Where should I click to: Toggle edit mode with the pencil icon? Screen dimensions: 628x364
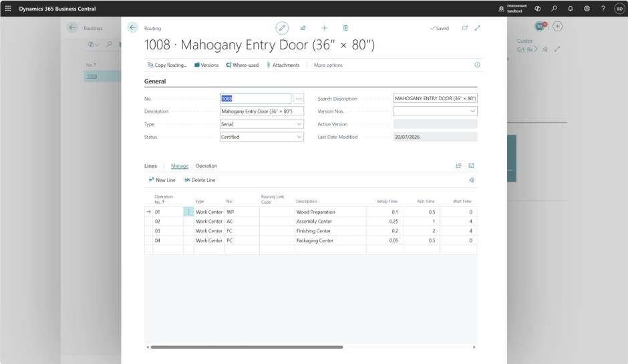click(x=282, y=28)
